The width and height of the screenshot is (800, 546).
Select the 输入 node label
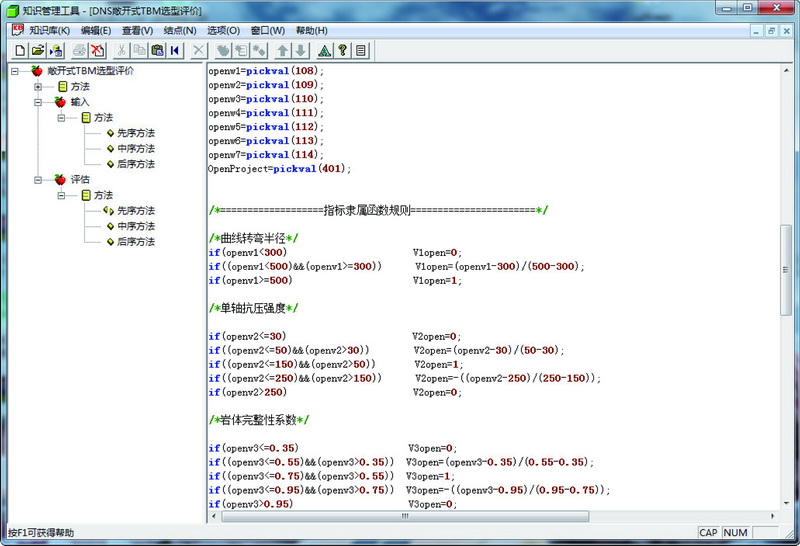(80, 102)
